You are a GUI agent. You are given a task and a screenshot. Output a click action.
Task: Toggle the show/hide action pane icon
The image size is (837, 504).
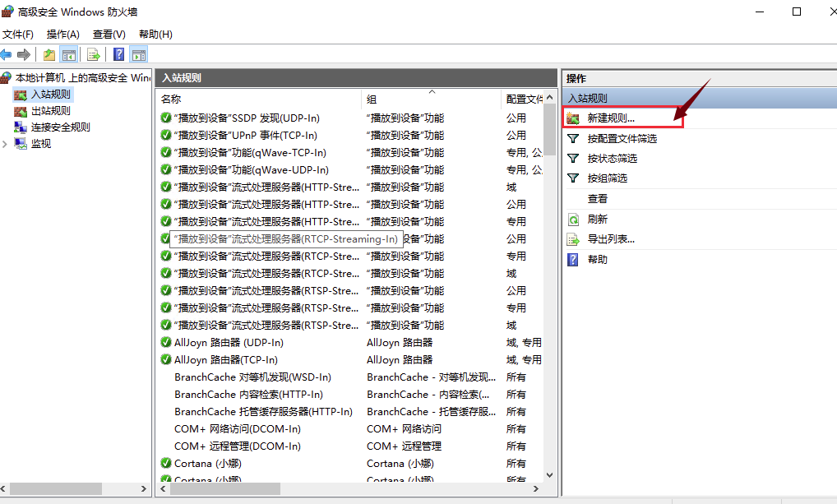[x=139, y=55]
